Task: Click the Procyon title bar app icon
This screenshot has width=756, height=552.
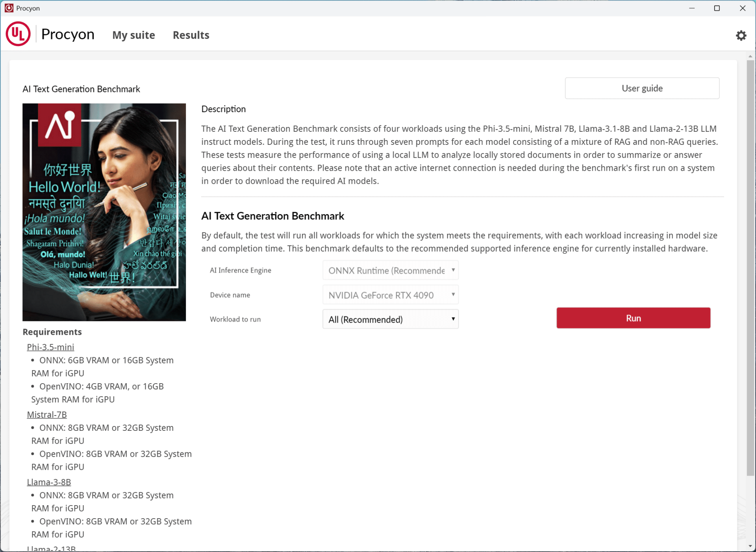Action: [9, 8]
